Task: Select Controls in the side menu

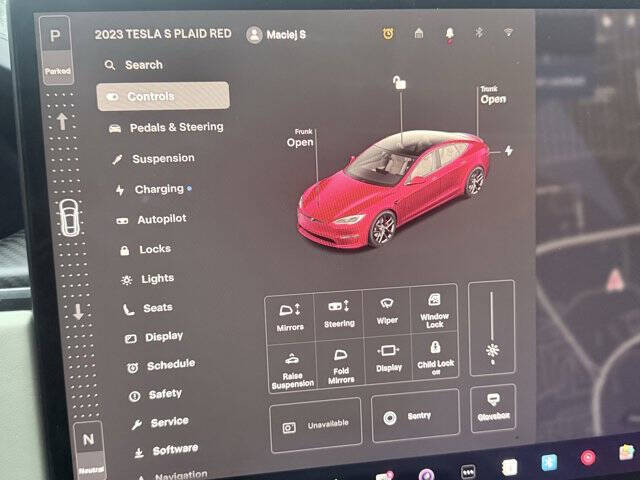Action: tap(163, 96)
